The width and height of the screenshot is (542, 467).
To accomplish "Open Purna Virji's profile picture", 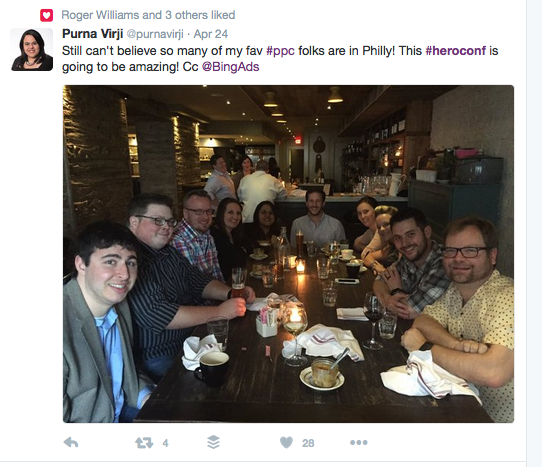I will pos(32,50).
